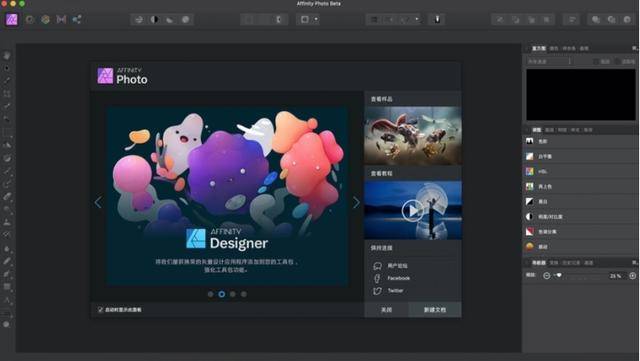Apply Auto White Balance from toolbar
The image size is (640, 361).
click(x=185, y=20)
